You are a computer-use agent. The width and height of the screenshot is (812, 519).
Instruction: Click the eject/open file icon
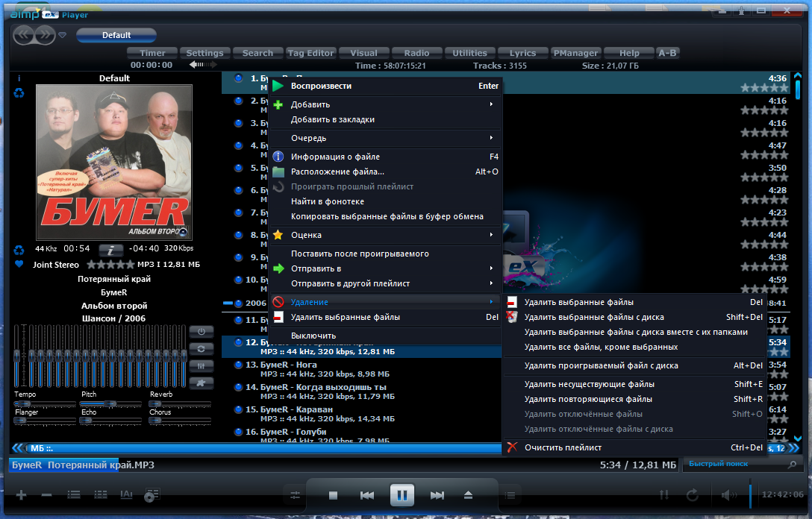468,495
